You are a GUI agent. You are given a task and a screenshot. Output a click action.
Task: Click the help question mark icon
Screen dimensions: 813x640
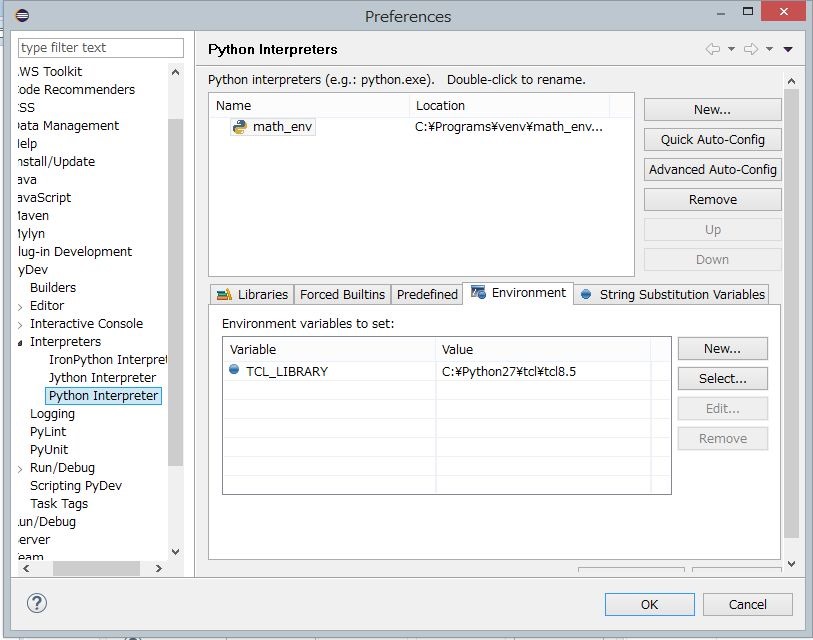point(36,603)
